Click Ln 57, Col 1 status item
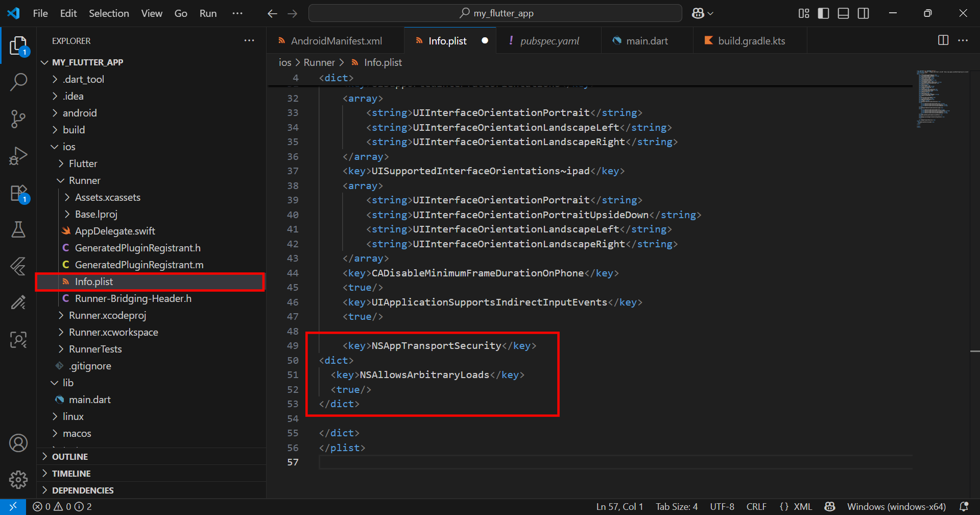 (619, 507)
